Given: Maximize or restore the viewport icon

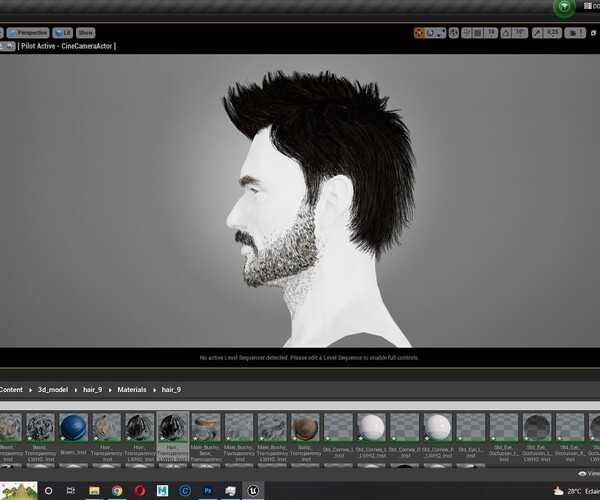Looking at the screenshot, I should tap(593, 33).
